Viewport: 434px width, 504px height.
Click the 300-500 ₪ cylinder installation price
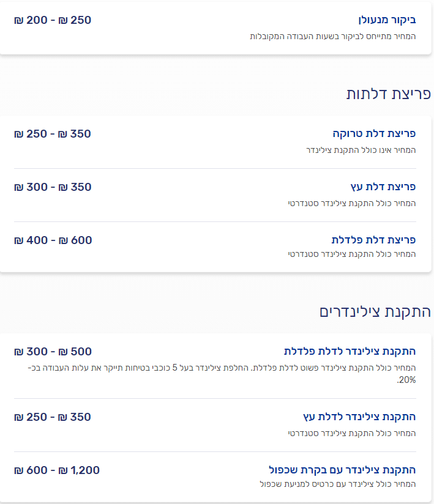[x=53, y=351]
